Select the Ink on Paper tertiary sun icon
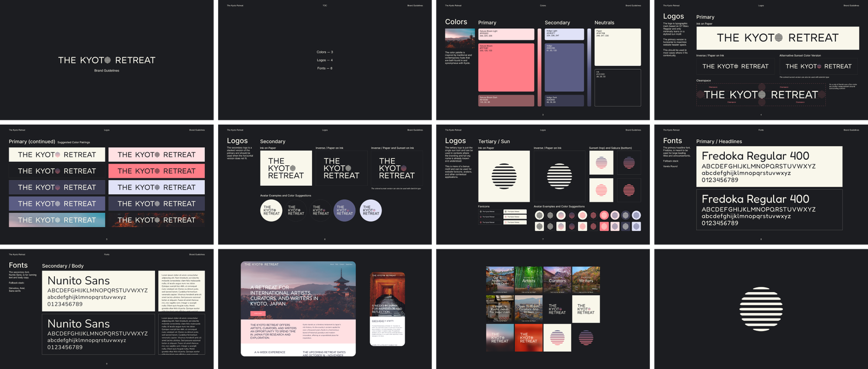 504,176
